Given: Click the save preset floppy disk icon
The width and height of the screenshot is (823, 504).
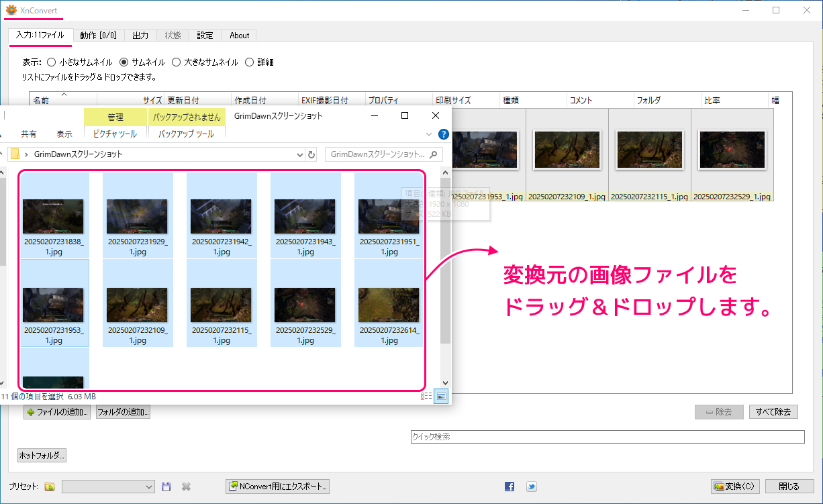Looking at the screenshot, I should [x=166, y=487].
